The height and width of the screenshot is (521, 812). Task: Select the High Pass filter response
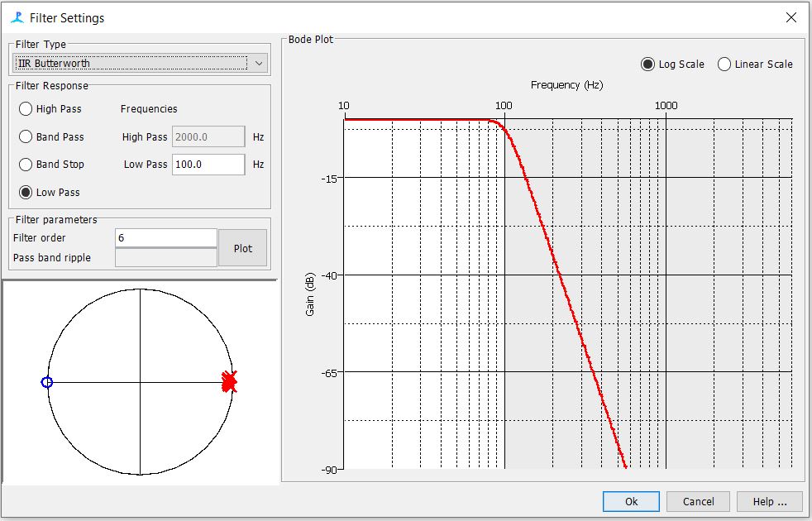point(26,109)
